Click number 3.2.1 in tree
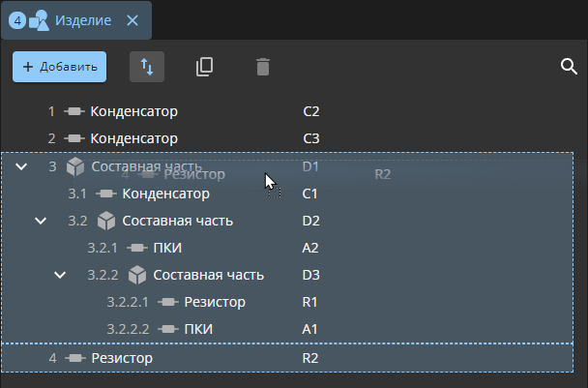The width and height of the screenshot is (588, 388). 103,248
